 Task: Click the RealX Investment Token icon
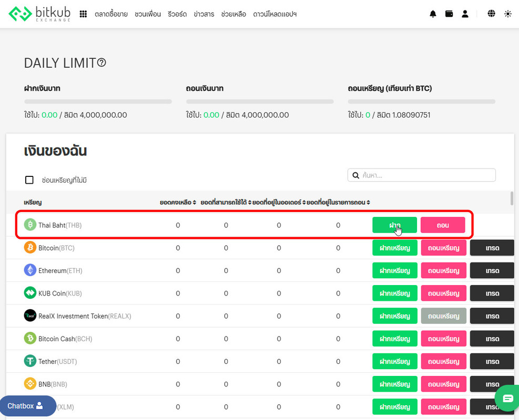pyautogui.click(x=30, y=316)
